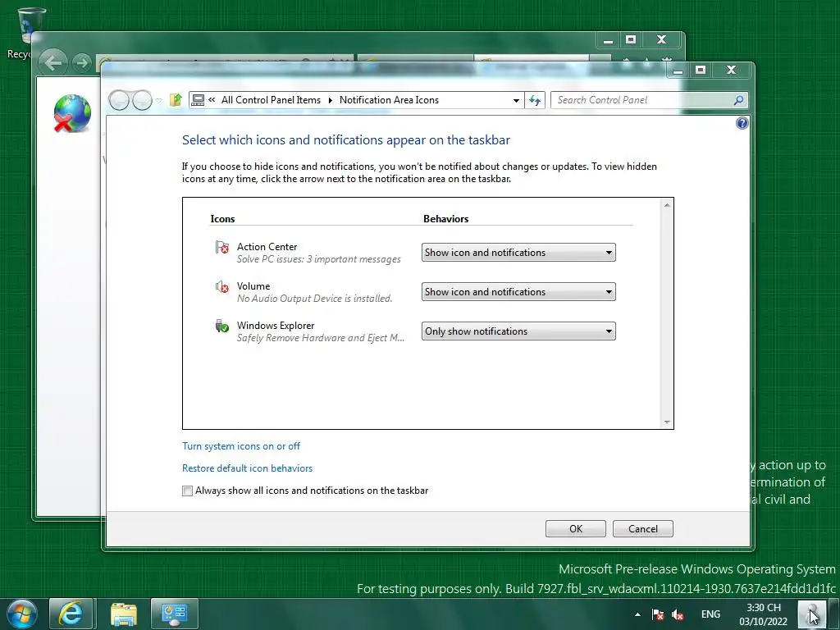Click Restore default icon behaviors link
Image resolution: width=840 pixels, height=630 pixels.
(x=247, y=468)
